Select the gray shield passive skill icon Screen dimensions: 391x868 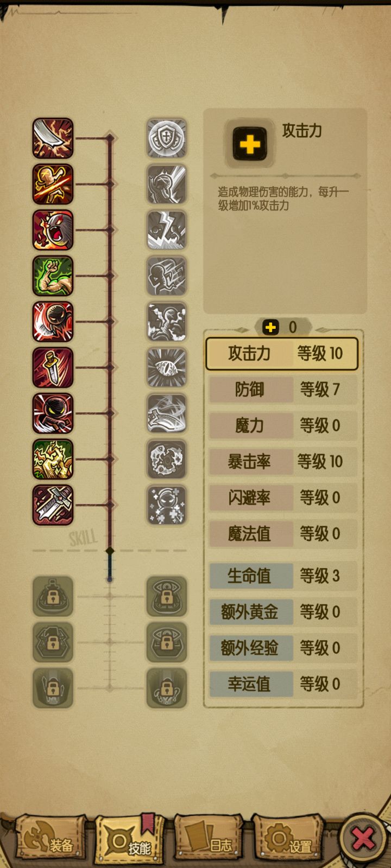point(167,138)
